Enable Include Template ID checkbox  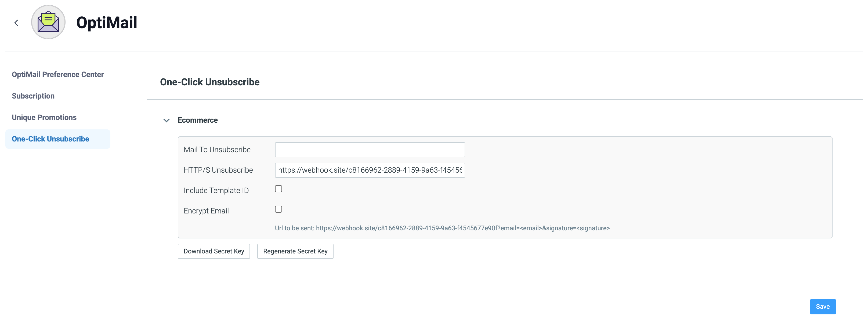click(278, 189)
